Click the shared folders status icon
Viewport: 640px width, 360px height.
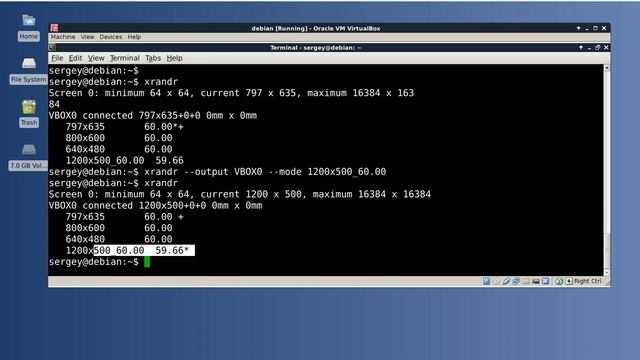(526, 281)
